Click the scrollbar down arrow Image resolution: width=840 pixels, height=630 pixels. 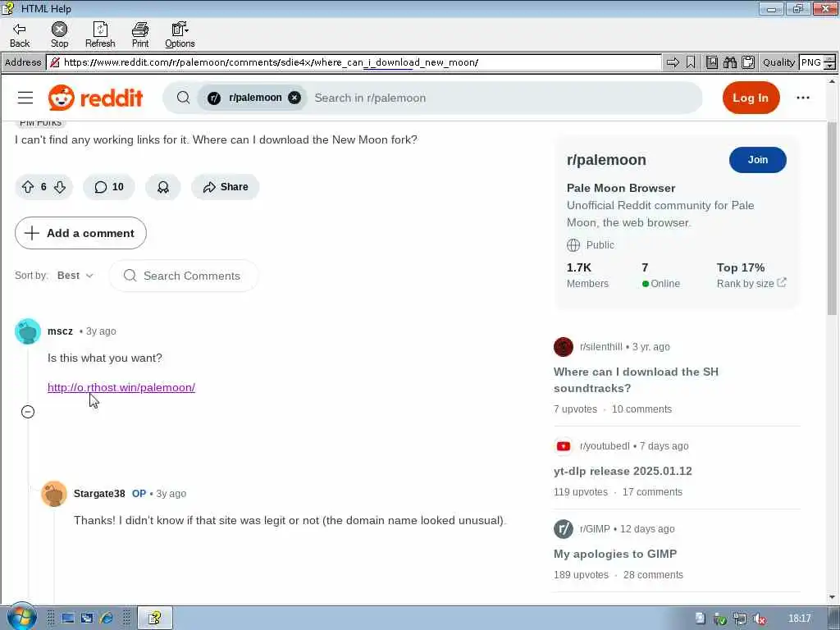[x=832, y=597]
